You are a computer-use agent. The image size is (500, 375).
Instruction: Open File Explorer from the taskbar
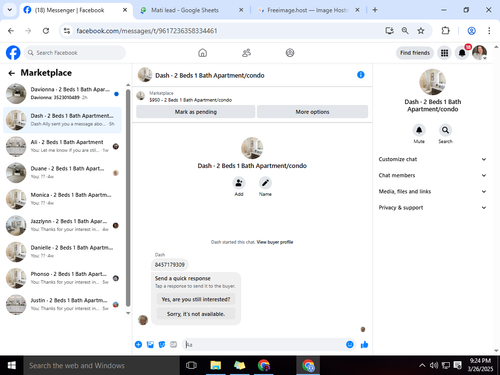pos(216,365)
